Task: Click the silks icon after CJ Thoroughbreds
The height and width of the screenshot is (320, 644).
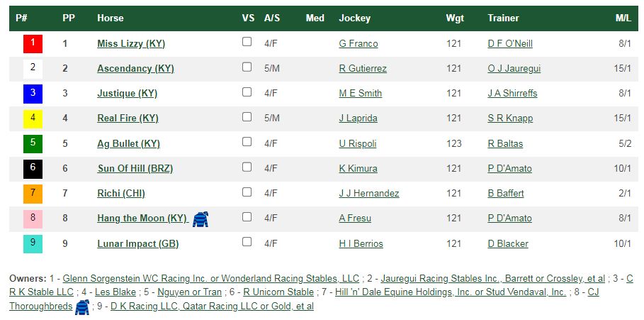Action: [82, 307]
